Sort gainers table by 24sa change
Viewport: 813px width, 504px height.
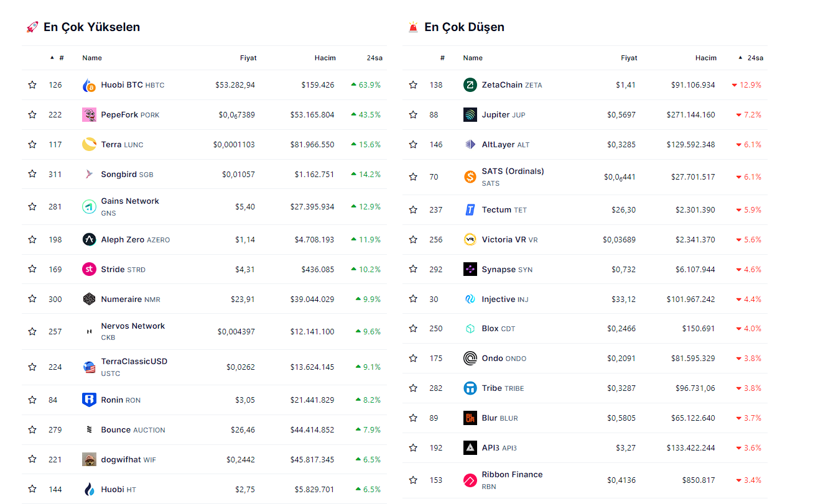374,58
